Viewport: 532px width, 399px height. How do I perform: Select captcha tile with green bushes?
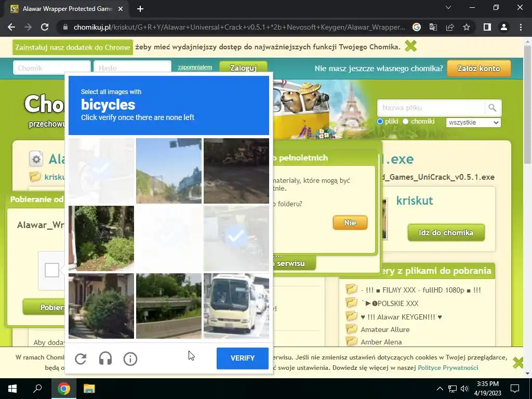tap(101, 238)
